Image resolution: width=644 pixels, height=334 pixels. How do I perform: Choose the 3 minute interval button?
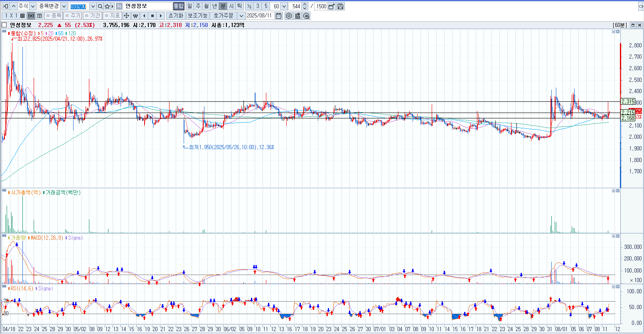258,6
